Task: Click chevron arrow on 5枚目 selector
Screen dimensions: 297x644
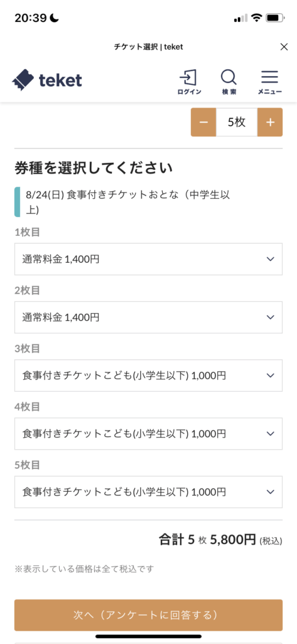Action: click(x=270, y=492)
